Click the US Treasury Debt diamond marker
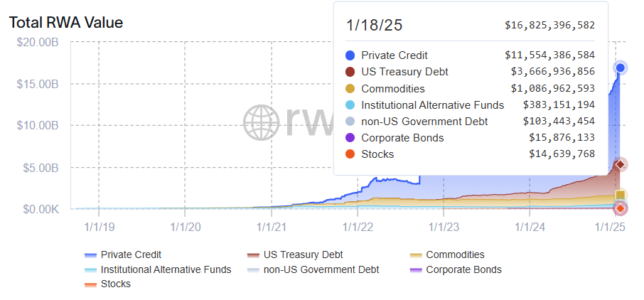This screenshot has width=644, height=300. coord(620,164)
